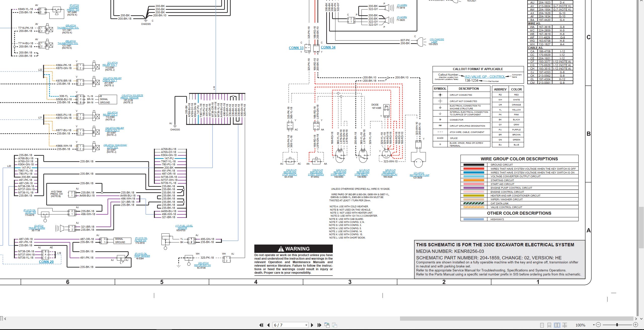
Task: Open (10) CHASSIS LAMP link
Action: (437, 40)
